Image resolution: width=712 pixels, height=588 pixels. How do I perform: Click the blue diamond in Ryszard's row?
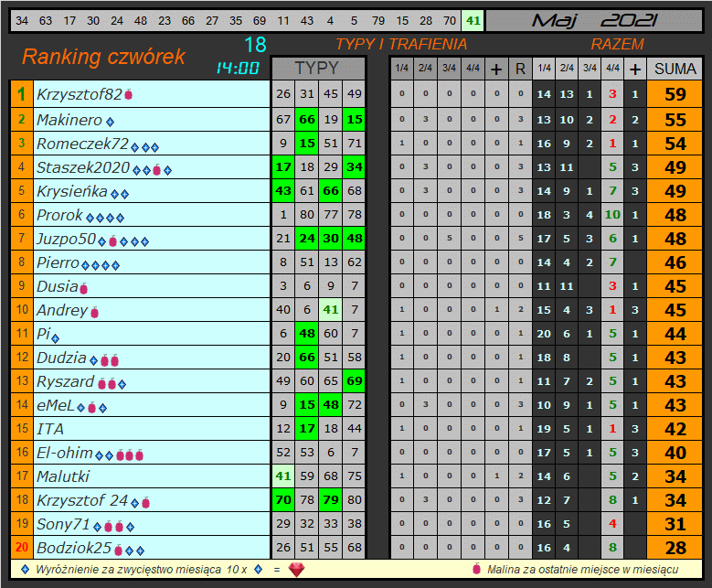click(122, 384)
